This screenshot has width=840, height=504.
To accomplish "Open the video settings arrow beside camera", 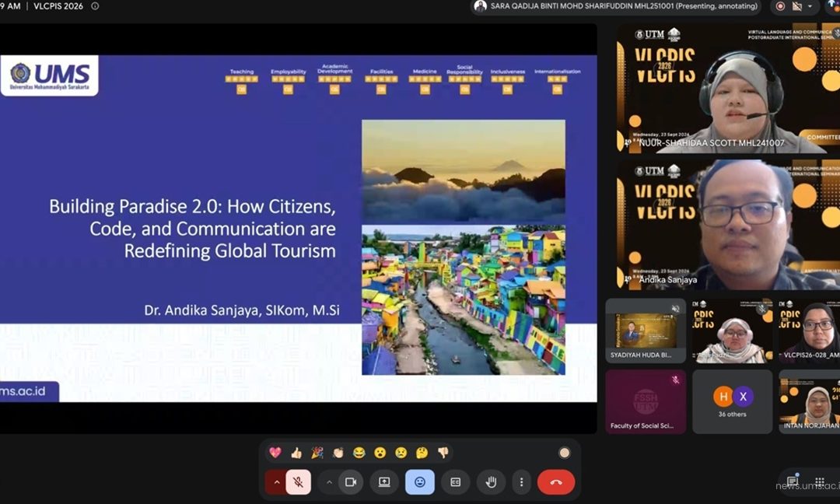I will 329,482.
